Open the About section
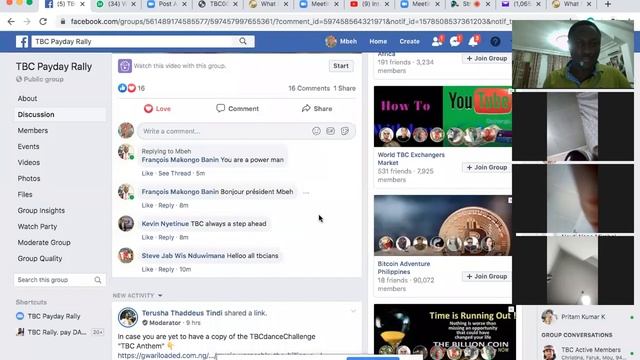Image resolution: width=640 pixels, height=360 pixels. [27, 98]
